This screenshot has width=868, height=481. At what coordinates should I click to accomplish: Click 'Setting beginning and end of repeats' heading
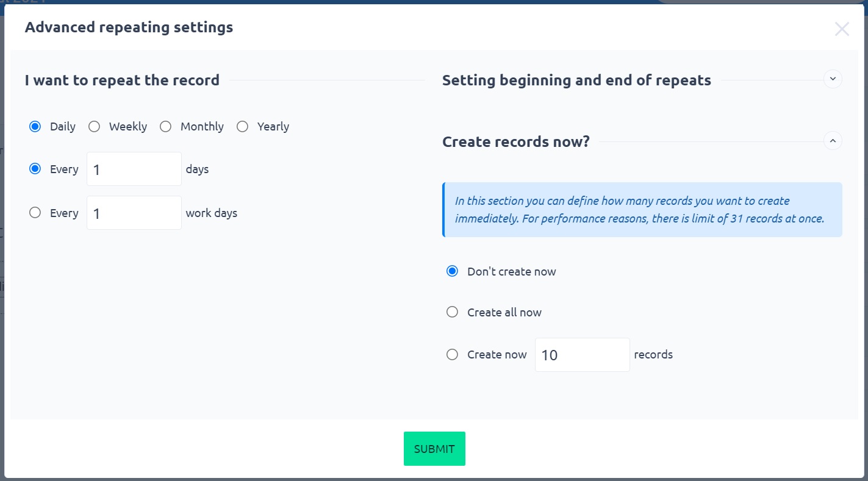[576, 80]
